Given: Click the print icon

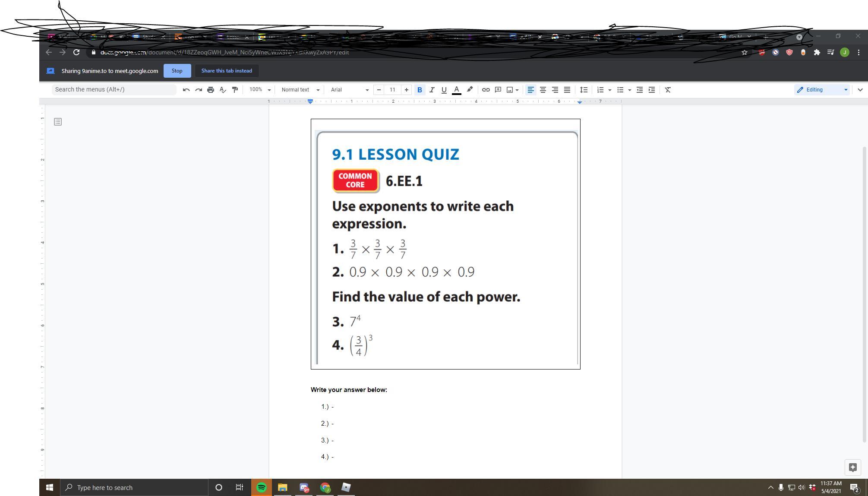Looking at the screenshot, I should click(211, 90).
